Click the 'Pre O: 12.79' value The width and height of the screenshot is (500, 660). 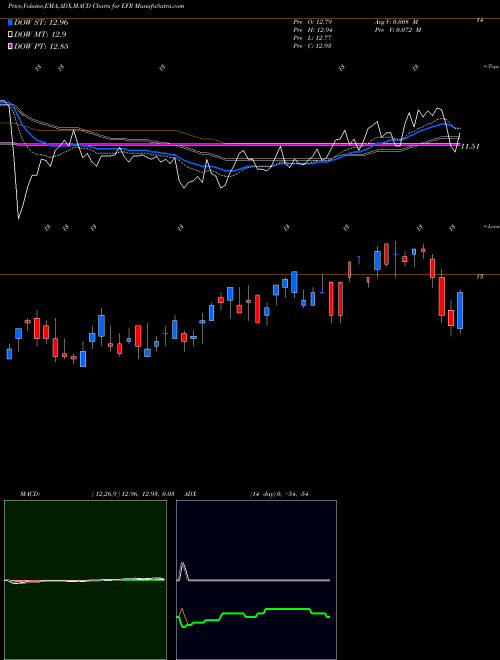(313, 21)
